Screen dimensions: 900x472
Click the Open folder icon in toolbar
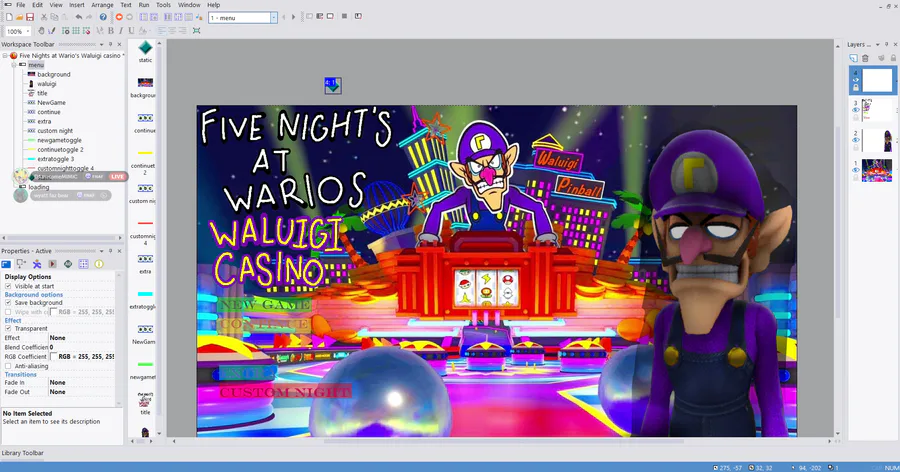point(20,17)
